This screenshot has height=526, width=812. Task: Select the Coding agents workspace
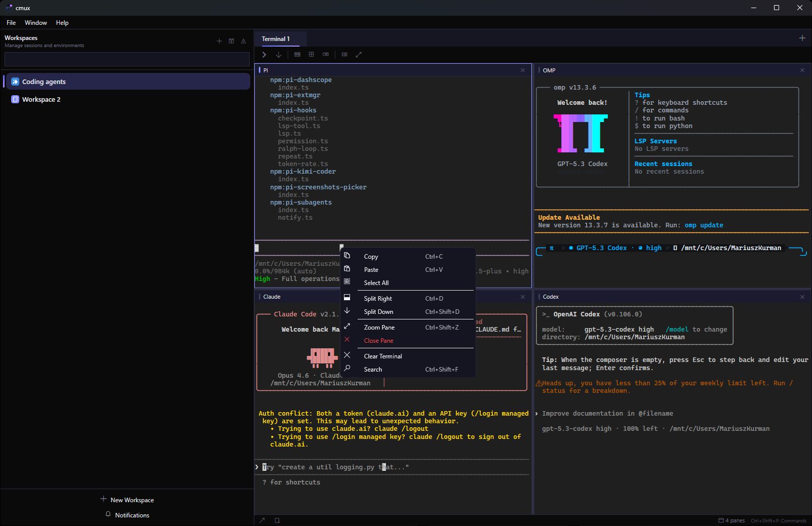pyautogui.click(x=127, y=82)
